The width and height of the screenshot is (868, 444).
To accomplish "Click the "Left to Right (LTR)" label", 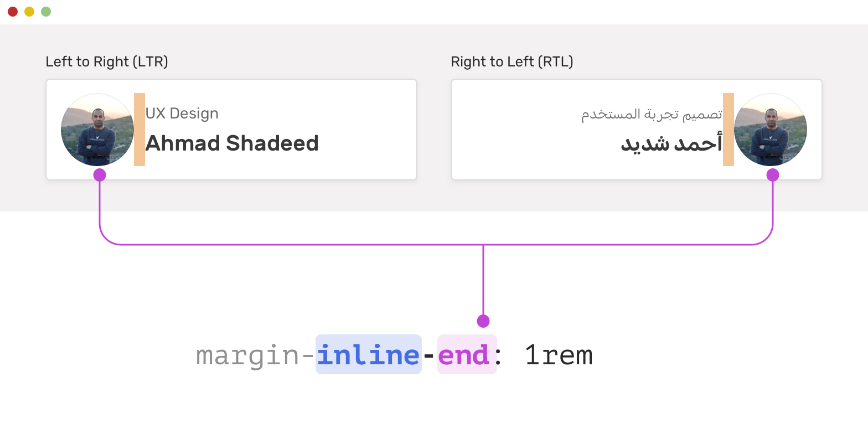I will click(107, 61).
